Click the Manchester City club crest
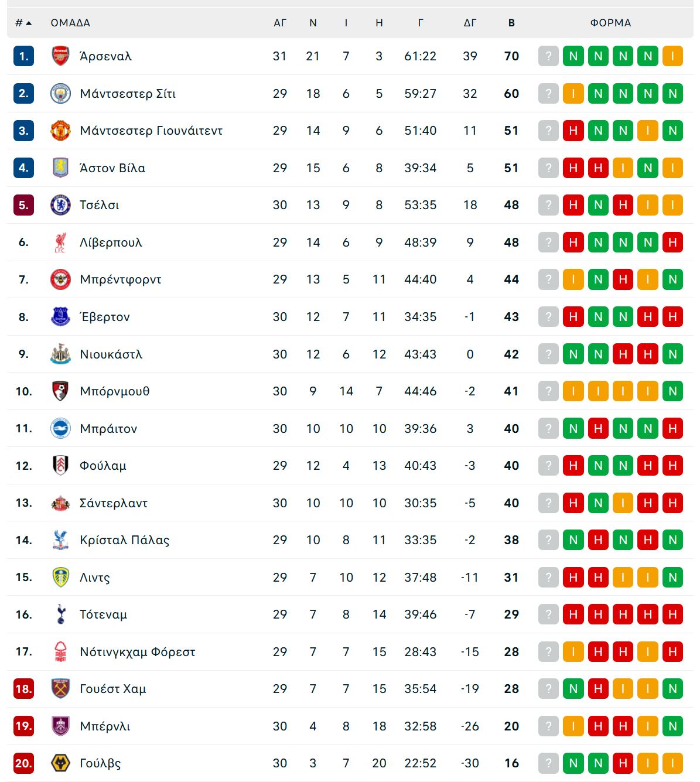 tap(60, 94)
